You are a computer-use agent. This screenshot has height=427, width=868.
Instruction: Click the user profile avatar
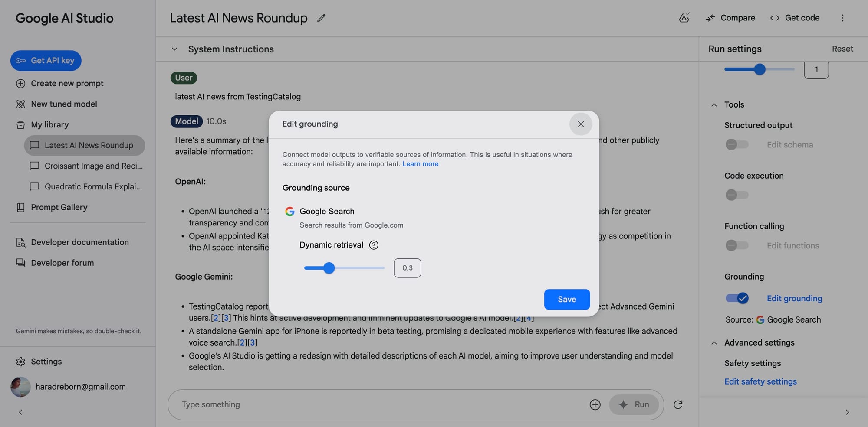20,387
